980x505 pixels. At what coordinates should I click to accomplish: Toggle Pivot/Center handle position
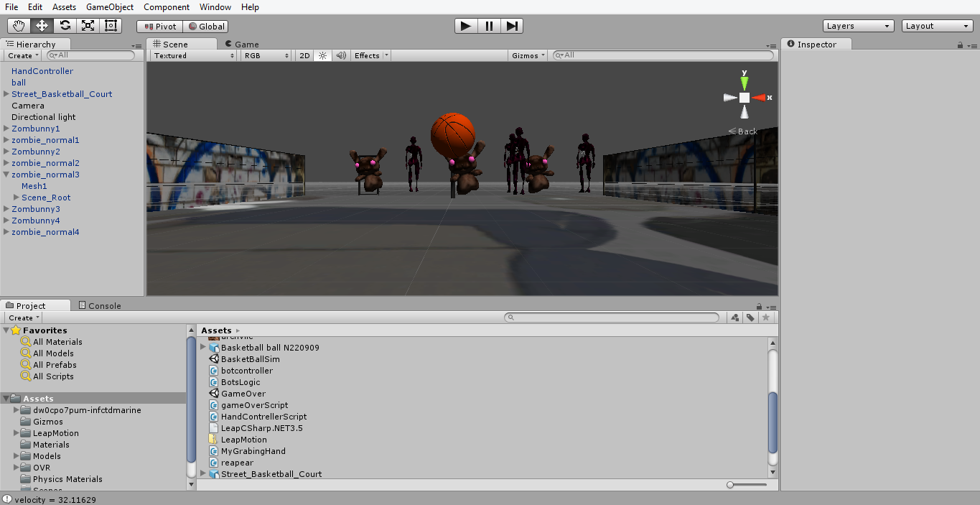tap(159, 27)
